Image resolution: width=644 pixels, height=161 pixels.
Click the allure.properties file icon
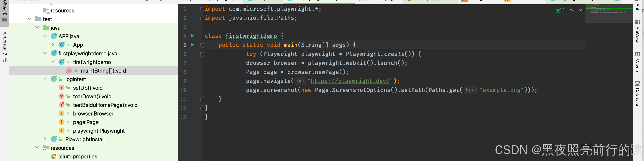pos(54,156)
